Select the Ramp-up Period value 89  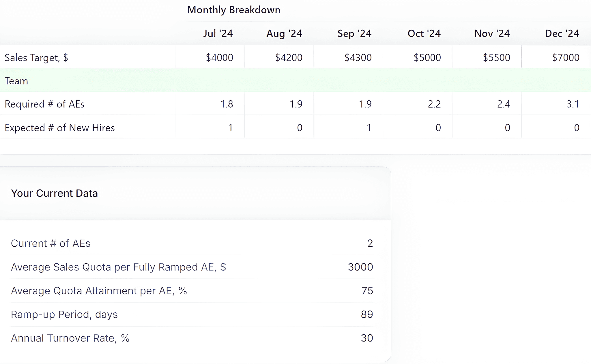click(366, 314)
